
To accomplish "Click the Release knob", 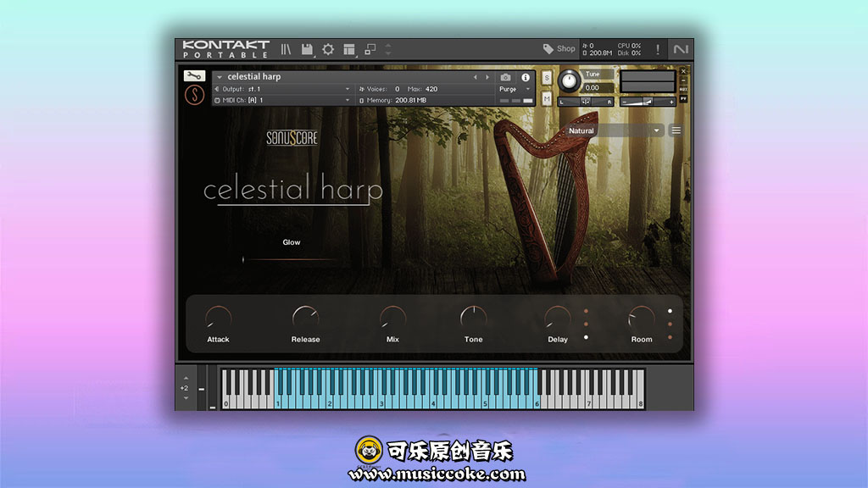I will tap(305, 319).
